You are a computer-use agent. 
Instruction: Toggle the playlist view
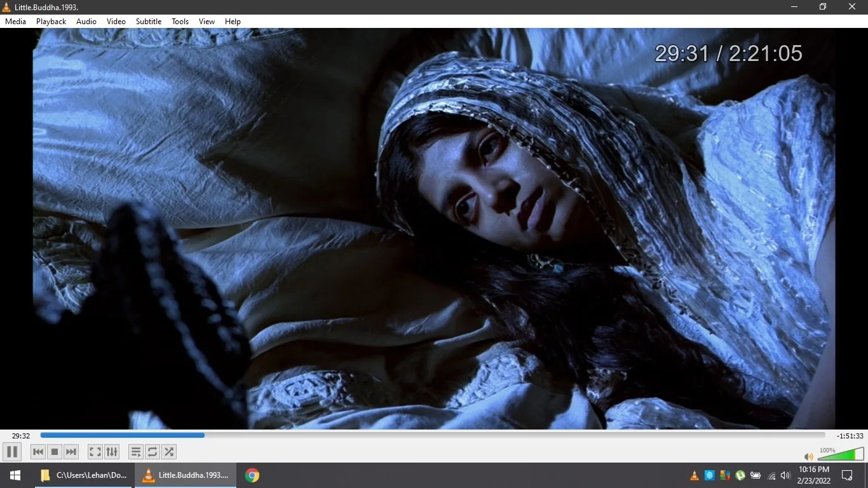click(136, 452)
